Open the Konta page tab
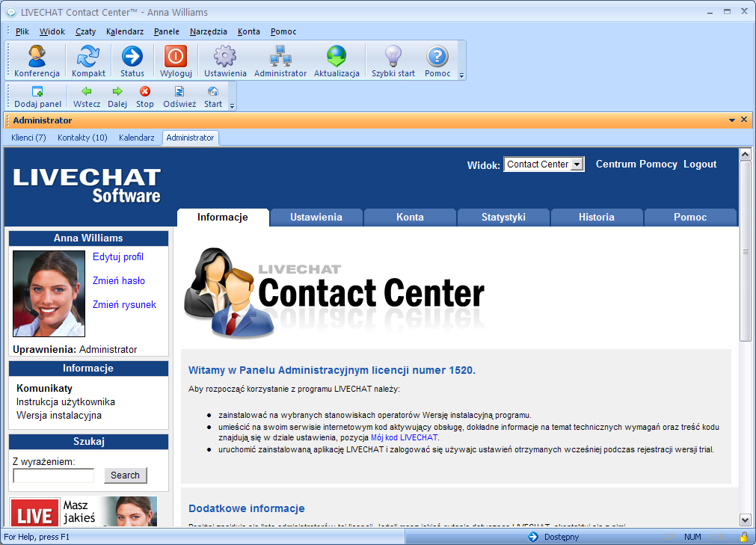 [x=410, y=218]
